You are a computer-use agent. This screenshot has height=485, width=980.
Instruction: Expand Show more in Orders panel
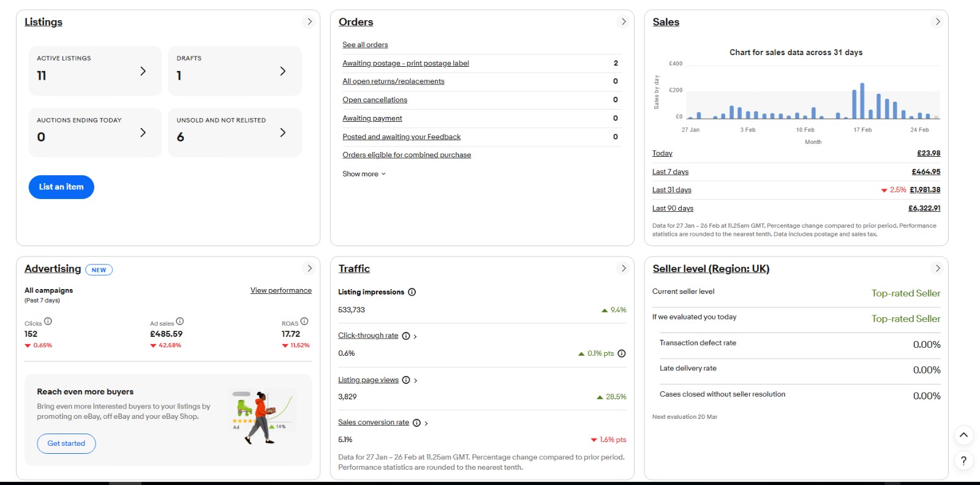click(364, 174)
